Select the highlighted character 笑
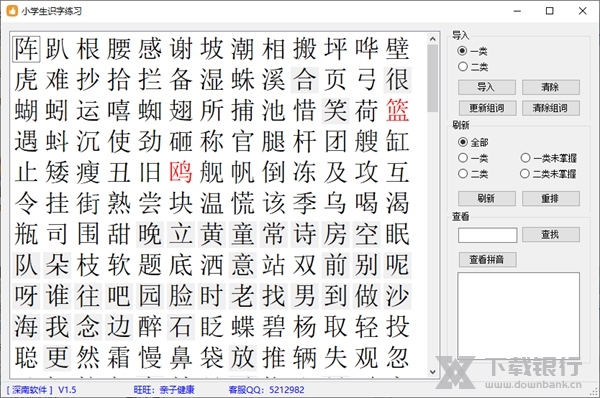The image size is (600, 398). 336,111
